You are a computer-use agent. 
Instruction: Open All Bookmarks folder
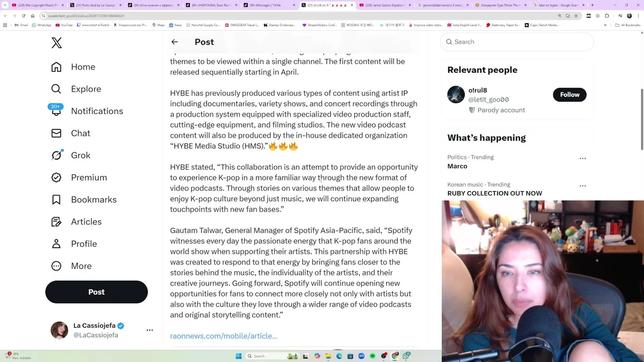pyautogui.click(x=628, y=25)
